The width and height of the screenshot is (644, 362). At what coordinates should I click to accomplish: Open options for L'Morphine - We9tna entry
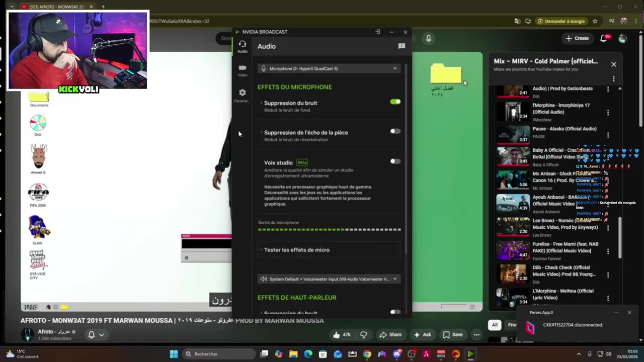point(608,298)
